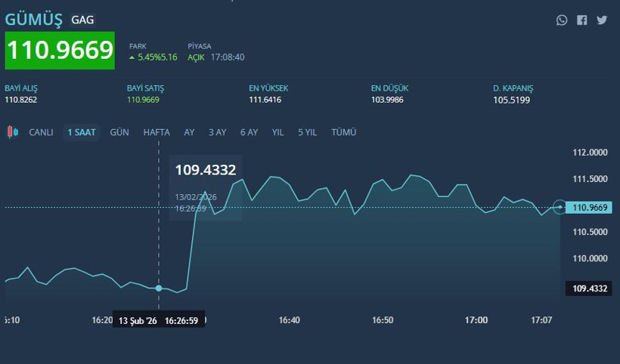The width and height of the screenshot is (620, 364).
Task: Choose the AY chart range
Action: tap(189, 132)
